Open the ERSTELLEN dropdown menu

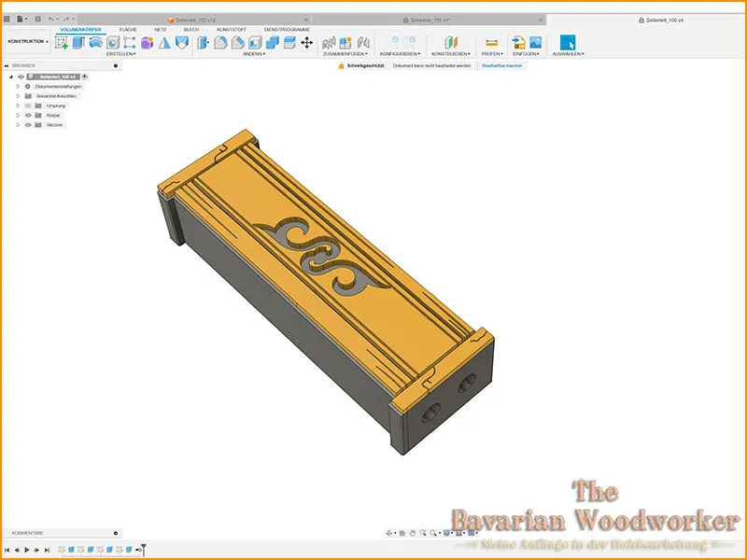point(121,54)
